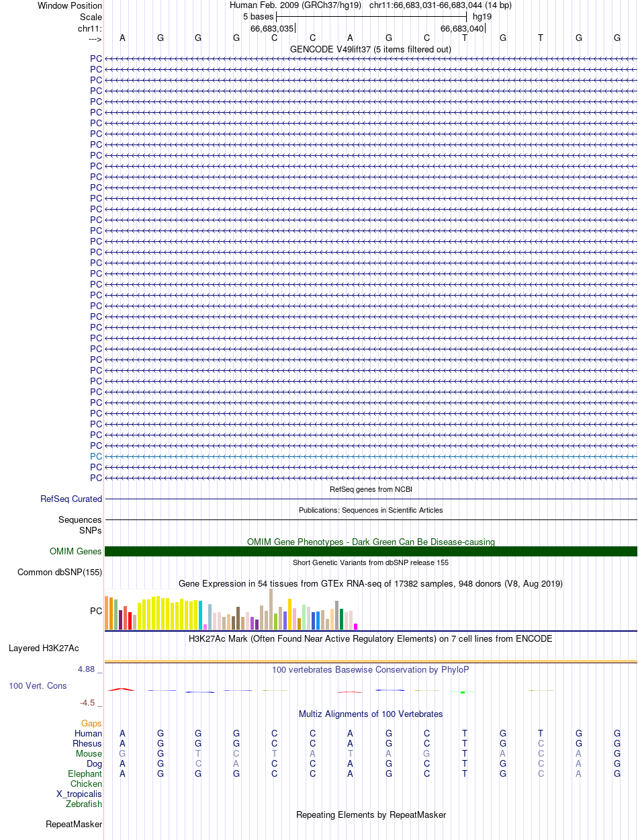Open the GENCODE V49lift37 track title
Viewport: 638px width, 840px height.
click(x=371, y=49)
